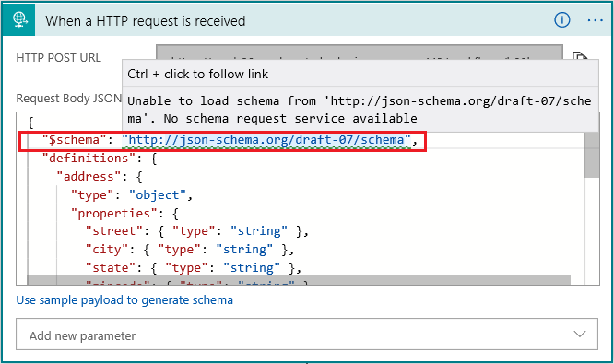Click the "address" property line

pos(100,177)
